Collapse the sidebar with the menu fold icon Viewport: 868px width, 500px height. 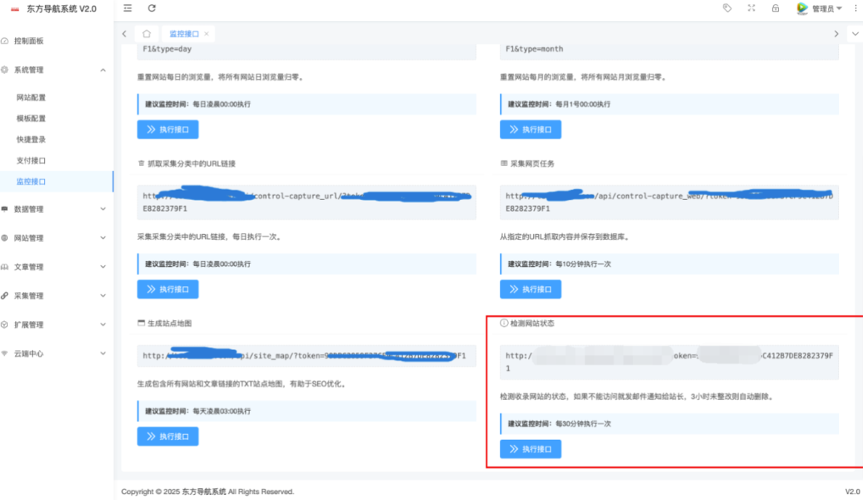coord(128,8)
